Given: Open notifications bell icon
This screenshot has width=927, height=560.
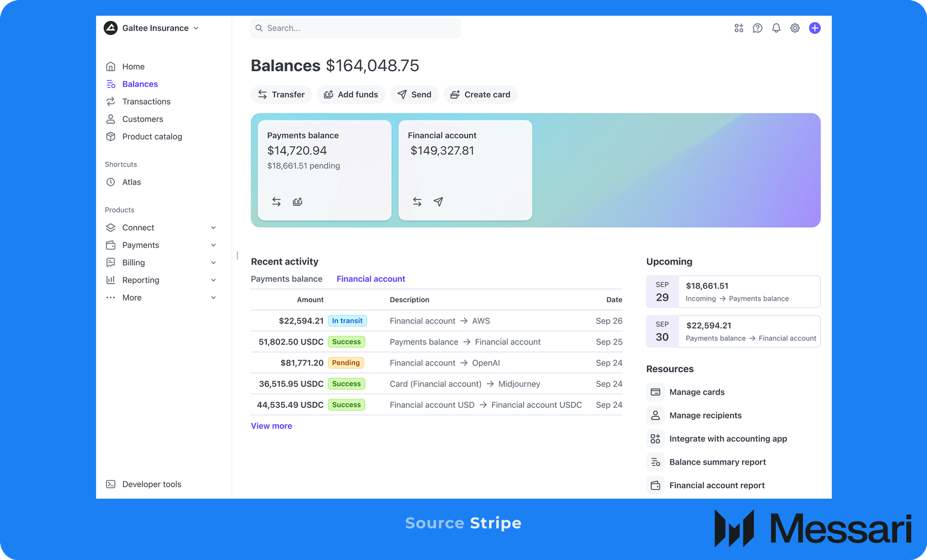Looking at the screenshot, I should coord(776,28).
